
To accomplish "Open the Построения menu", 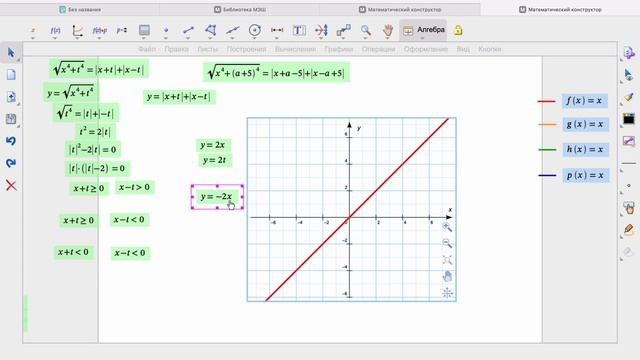I will [246, 49].
